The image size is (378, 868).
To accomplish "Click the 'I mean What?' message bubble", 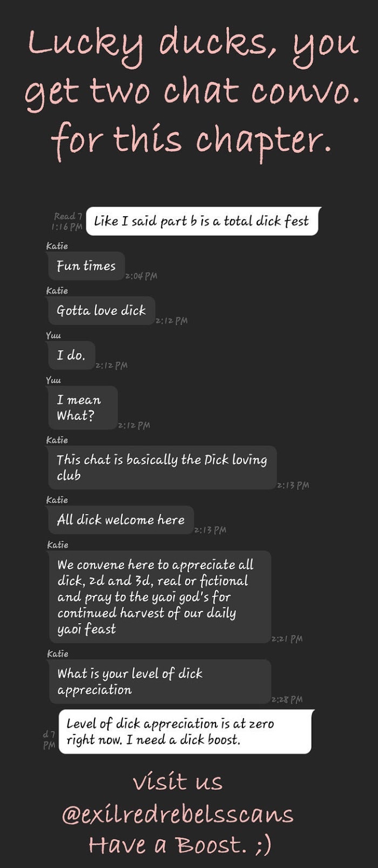I will (x=83, y=408).
